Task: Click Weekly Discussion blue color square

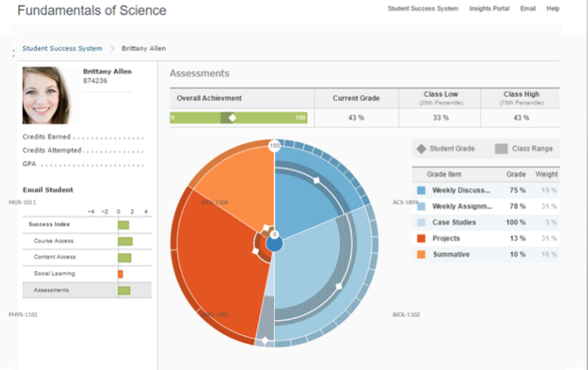Action: tap(421, 190)
